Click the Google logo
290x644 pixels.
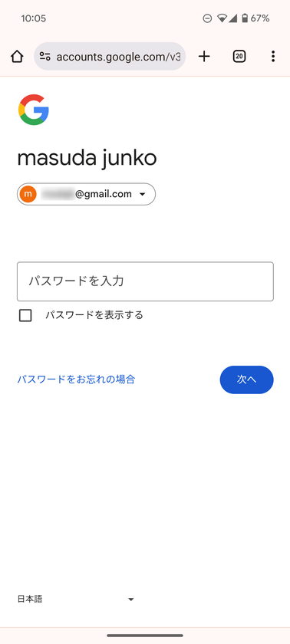(x=34, y=110)
